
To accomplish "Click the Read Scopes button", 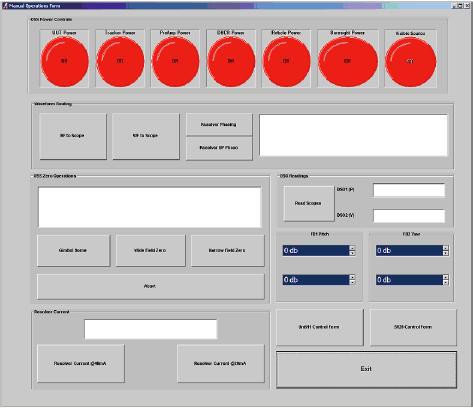I will point(308,203).
